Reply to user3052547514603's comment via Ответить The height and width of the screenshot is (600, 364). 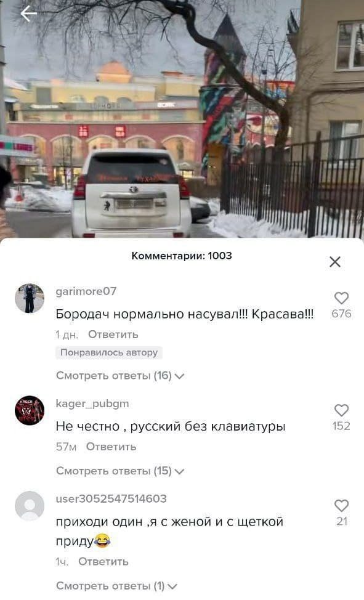pyautogui.click(x=103, y=561)
